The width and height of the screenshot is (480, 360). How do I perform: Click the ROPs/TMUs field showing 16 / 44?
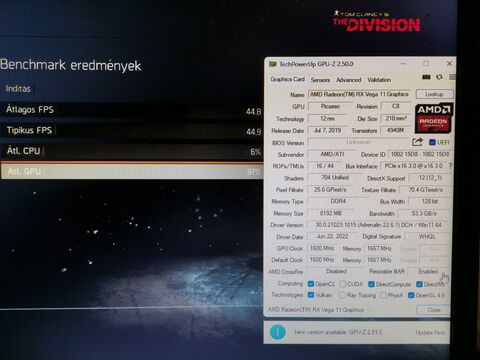pyautogui.click(x=325, y=166)
